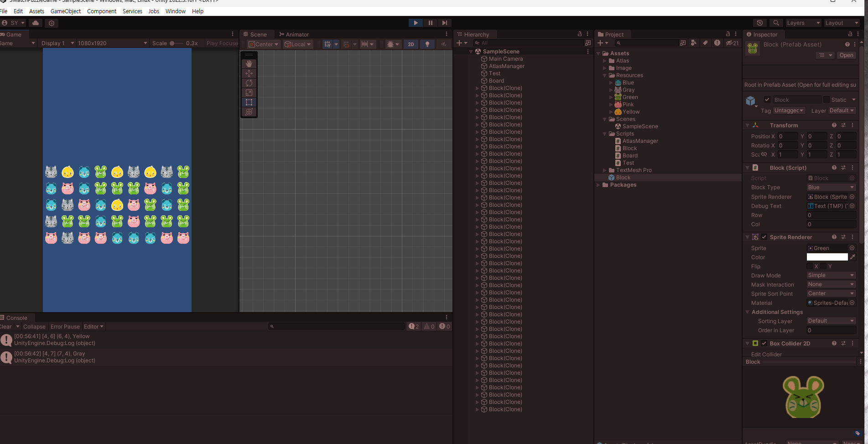The width and height of the screenshot is (868, 444).
Task: Pick color with eyedropper icon
Action: point(852,257)
